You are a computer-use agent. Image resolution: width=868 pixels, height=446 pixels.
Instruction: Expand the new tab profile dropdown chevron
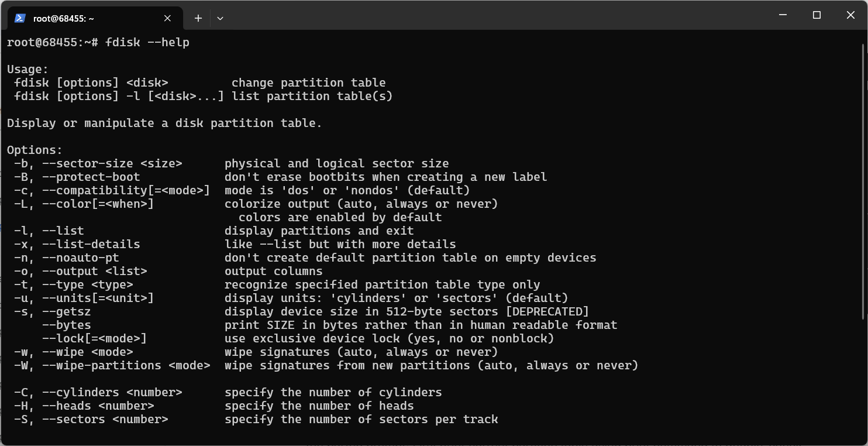coord(220,18)
